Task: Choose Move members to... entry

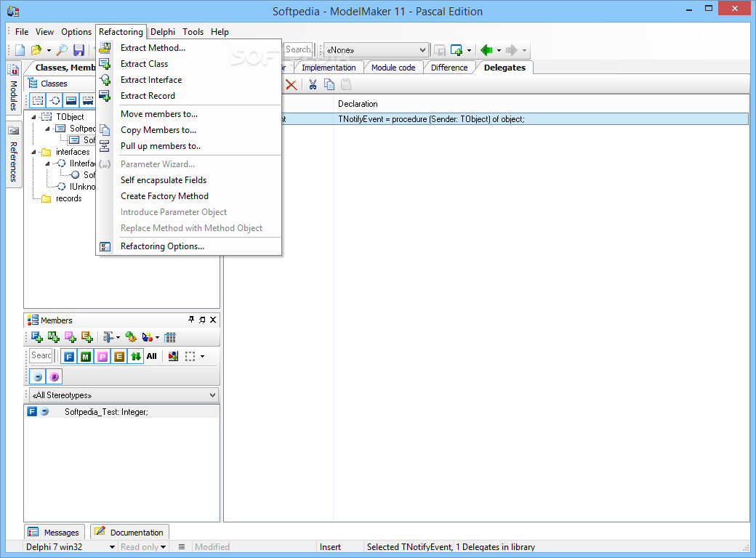Action: 159,114
